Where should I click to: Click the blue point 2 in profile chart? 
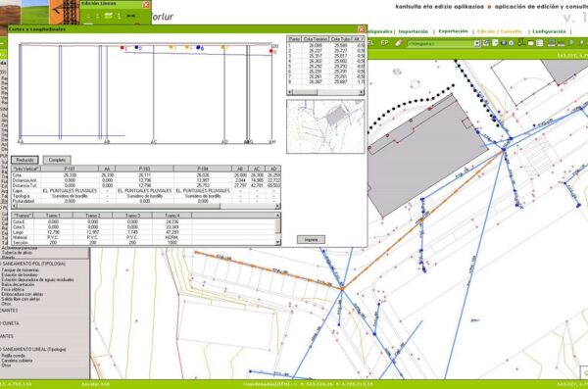point(136,48)
